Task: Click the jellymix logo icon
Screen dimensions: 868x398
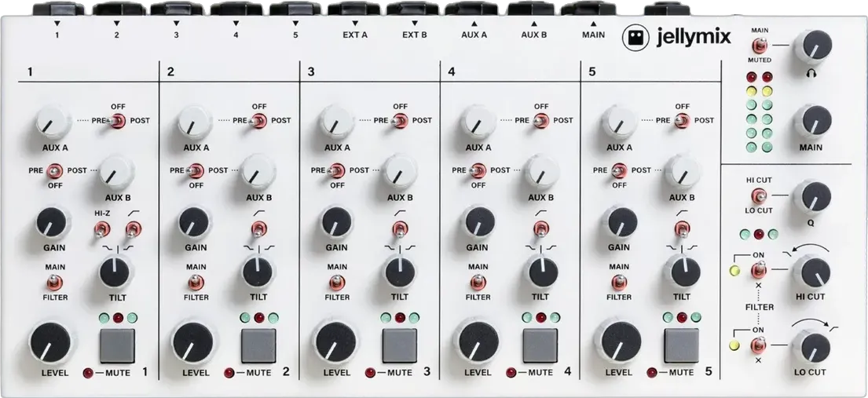Action: pyautogui.click(x=635, y=38)
